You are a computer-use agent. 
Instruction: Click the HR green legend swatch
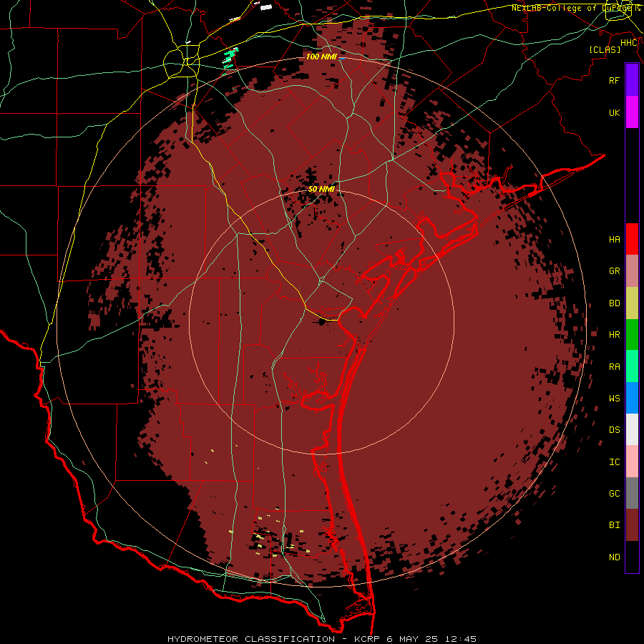[x=632, y=335]
